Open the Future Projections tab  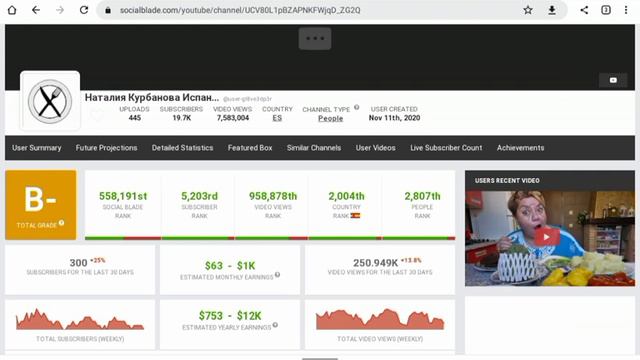(x=107, y=148)
